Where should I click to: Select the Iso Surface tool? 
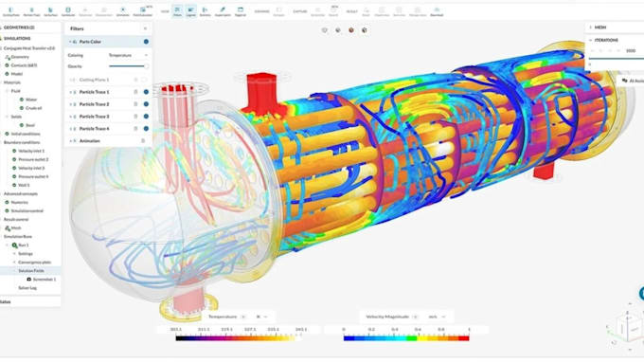pos(50,11)
